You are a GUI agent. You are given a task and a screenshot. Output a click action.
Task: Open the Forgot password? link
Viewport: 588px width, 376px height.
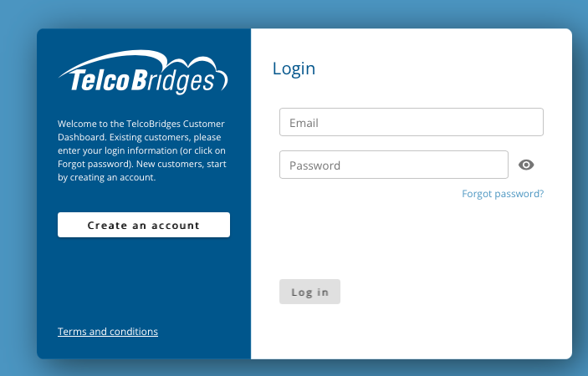coord(503,194)
